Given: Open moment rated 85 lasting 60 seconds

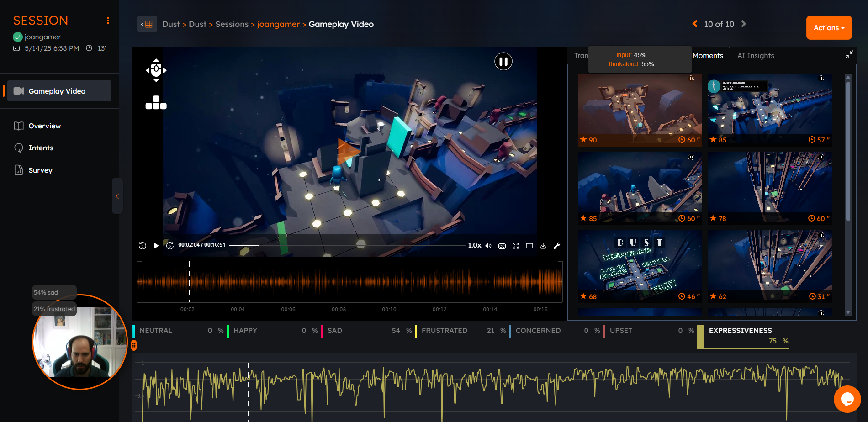Looking at the screenshot, I should pyautogui.click(x=640, y=188).
